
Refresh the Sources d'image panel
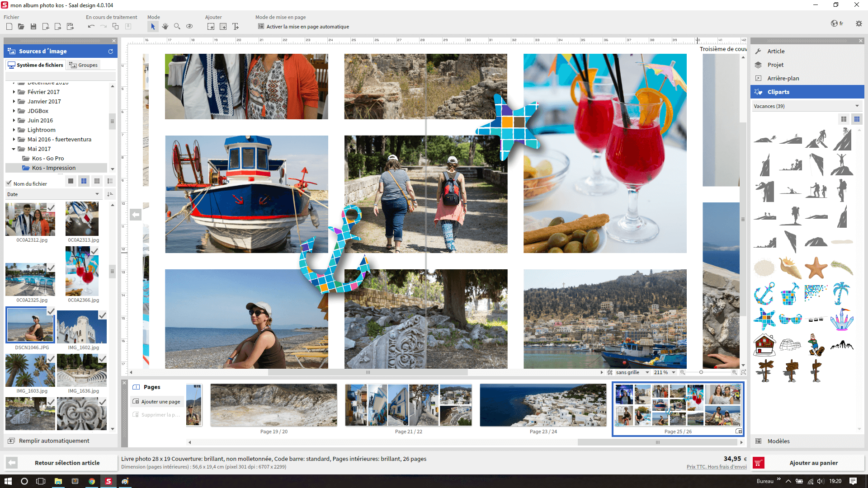point(110,52)
